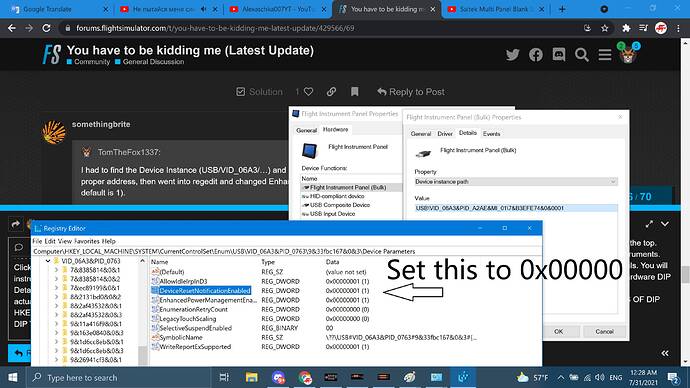Open the Discord icon in forum header

coord(559,55)
